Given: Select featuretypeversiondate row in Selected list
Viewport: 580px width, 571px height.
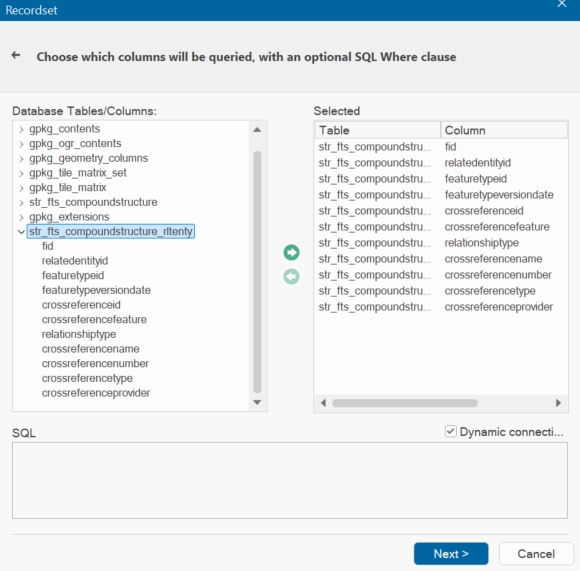Looking at the screenshot, I should pos(441,195).
